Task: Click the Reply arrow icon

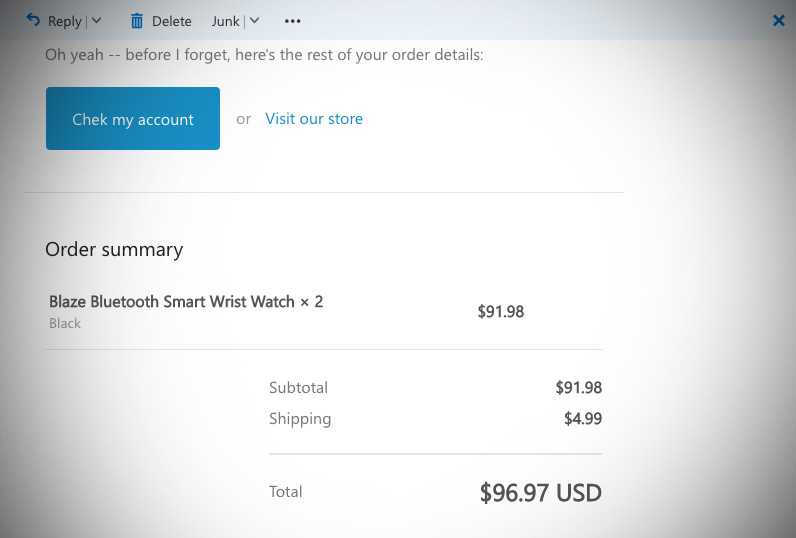Action: click(33, 20)
